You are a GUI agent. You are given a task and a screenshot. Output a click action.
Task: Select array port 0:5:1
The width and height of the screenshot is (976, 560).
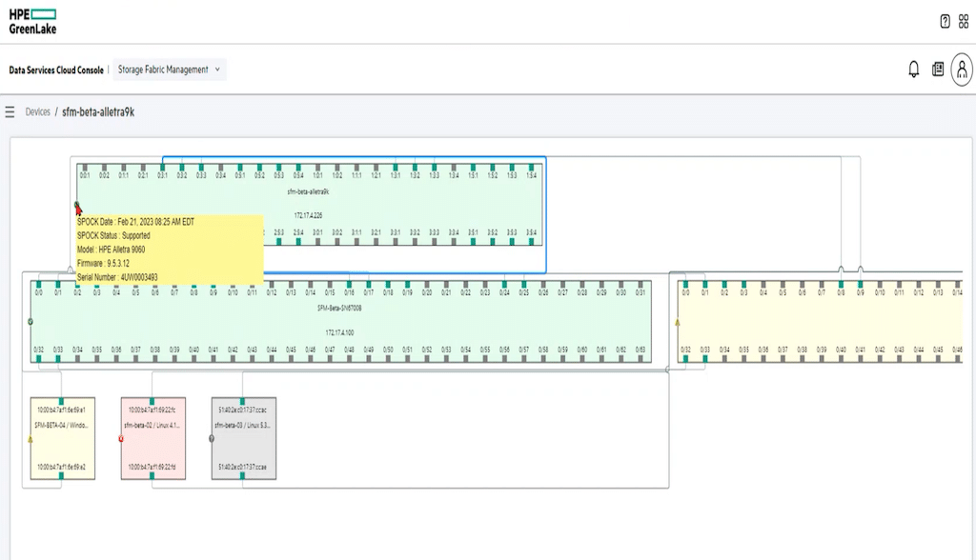point(239,168)
